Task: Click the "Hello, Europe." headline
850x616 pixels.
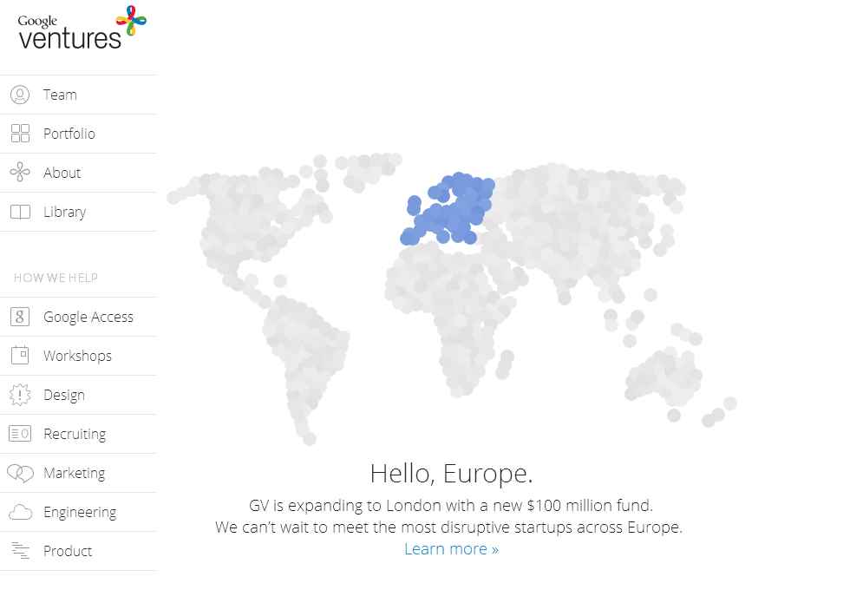Action: (x=451, y=474)
